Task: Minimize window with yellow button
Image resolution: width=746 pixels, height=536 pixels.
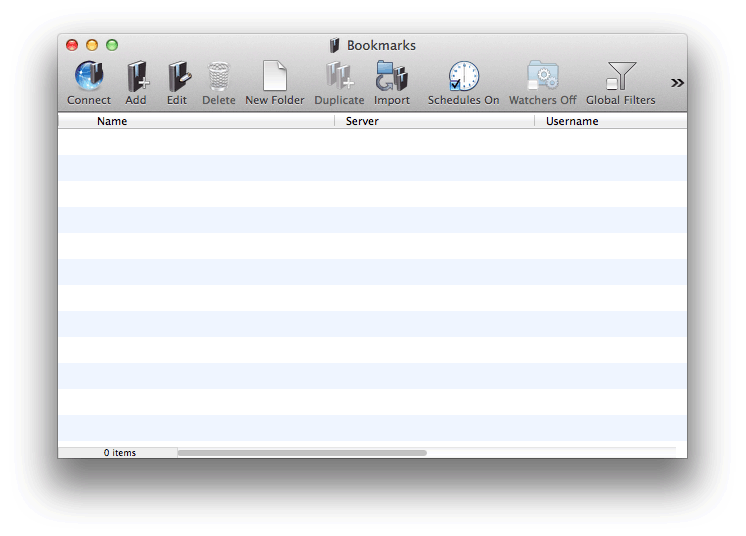Action: [92, 45]
